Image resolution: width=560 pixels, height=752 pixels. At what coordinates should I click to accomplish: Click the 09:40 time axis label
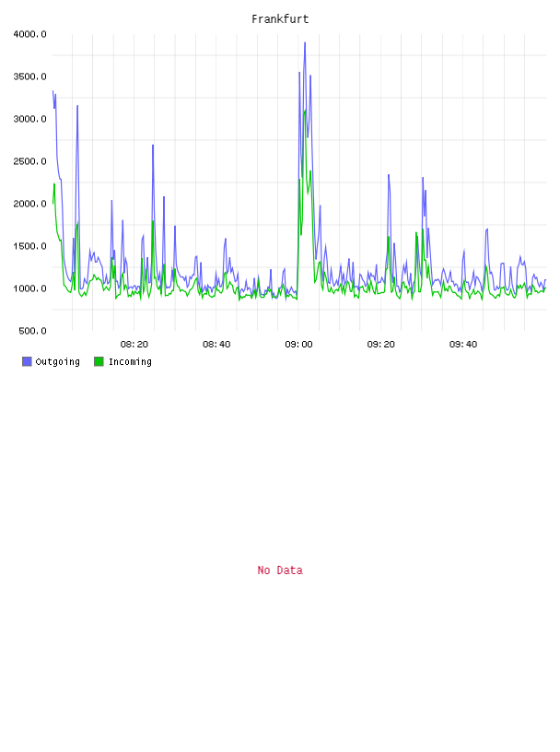[x=463, y=345]
